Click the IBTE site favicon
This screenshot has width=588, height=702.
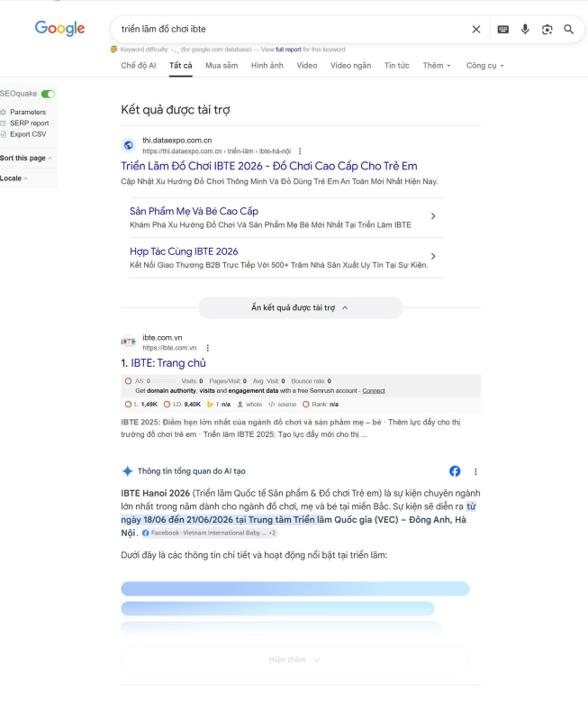(129, 342)
